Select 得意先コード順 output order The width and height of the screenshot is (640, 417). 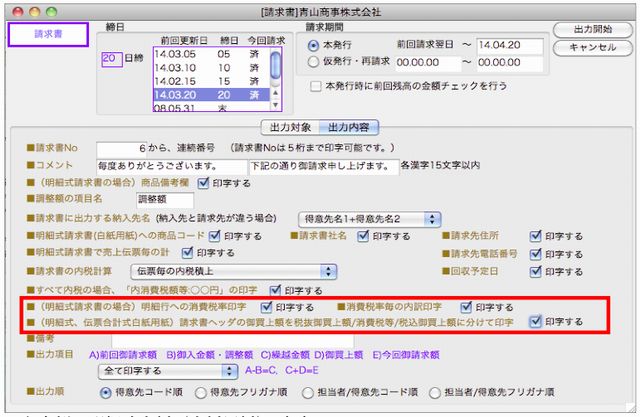[105, 393]
